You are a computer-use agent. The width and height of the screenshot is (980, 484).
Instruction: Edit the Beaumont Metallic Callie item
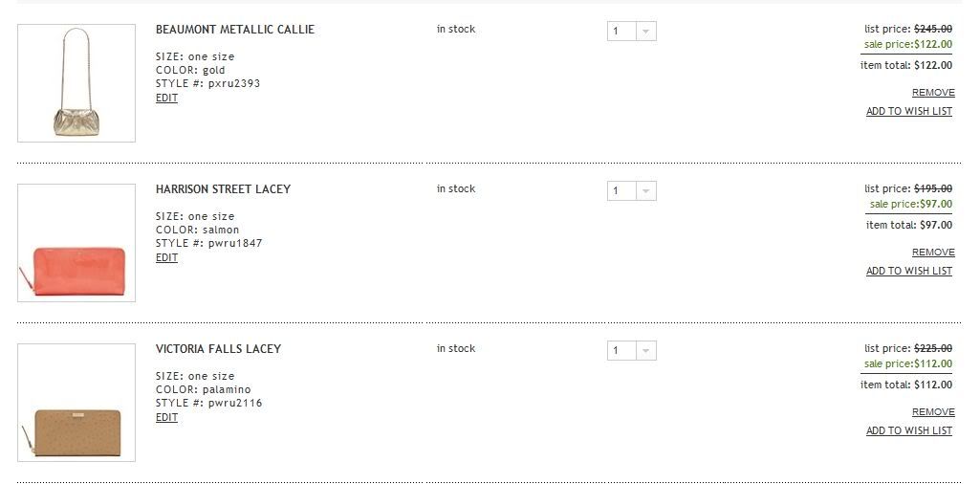tap(166, 98)
